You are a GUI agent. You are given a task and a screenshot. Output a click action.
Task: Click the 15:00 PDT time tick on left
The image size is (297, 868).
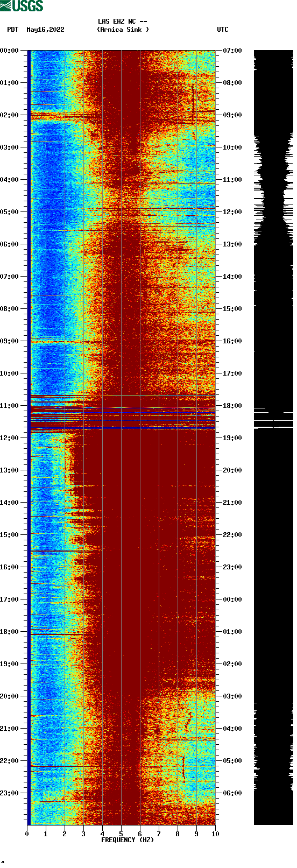(x=9, y=535)
